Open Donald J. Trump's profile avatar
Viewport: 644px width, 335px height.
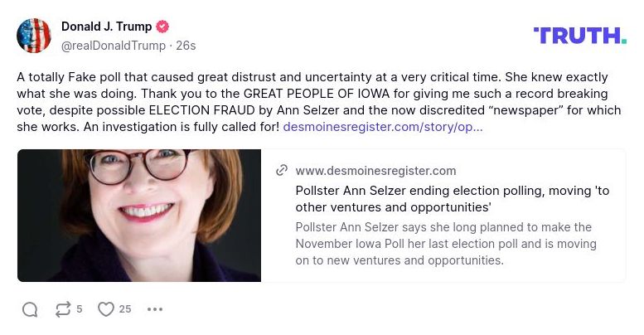click(x=34, y=35)
